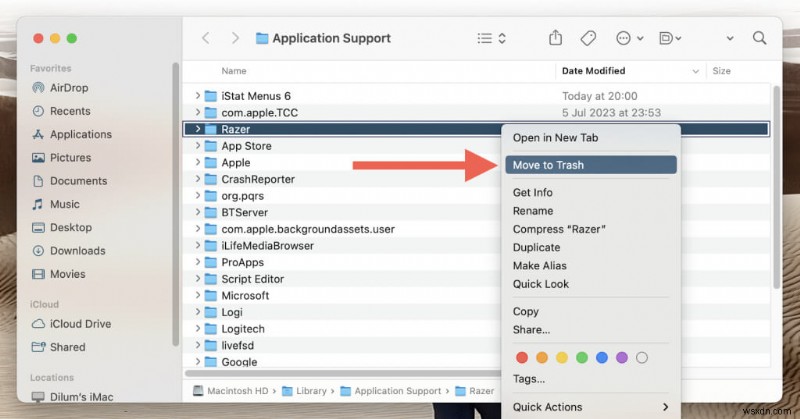Image resolution: width=800 pixels, height=419 pixels.
Task: Apply the red tag color
Action: point(521,358)
